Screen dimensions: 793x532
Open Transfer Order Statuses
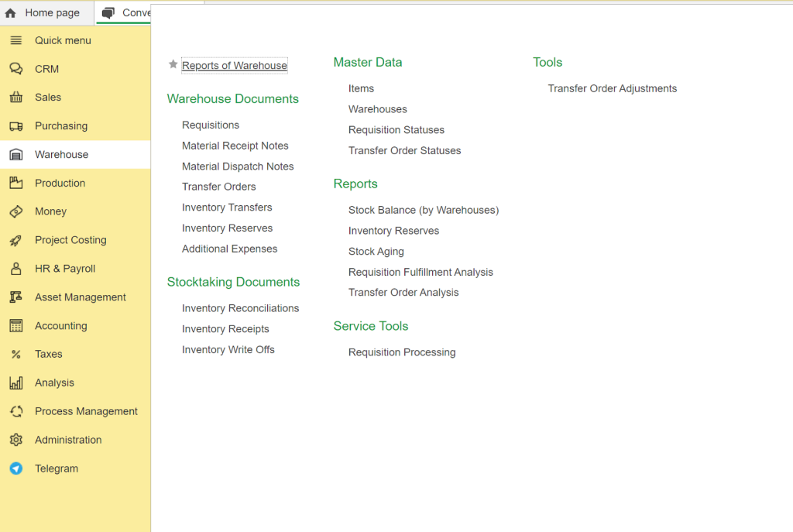coord(404,151)
